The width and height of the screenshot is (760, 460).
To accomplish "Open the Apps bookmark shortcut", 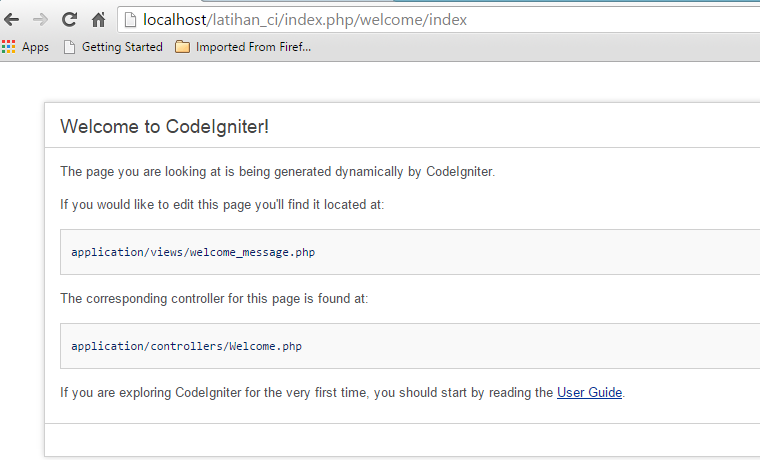I will click(25, 47).
